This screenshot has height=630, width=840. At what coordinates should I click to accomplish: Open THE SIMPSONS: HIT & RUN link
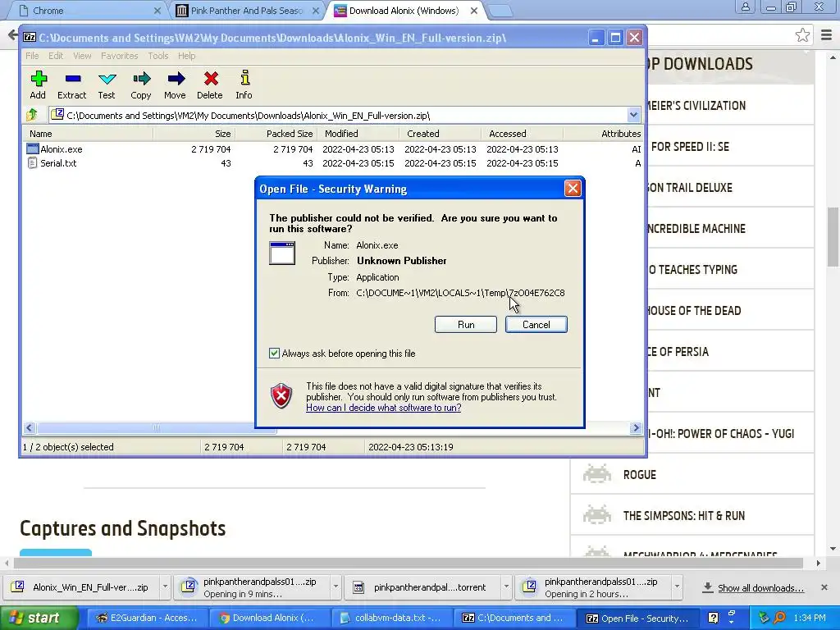(684, 516)
